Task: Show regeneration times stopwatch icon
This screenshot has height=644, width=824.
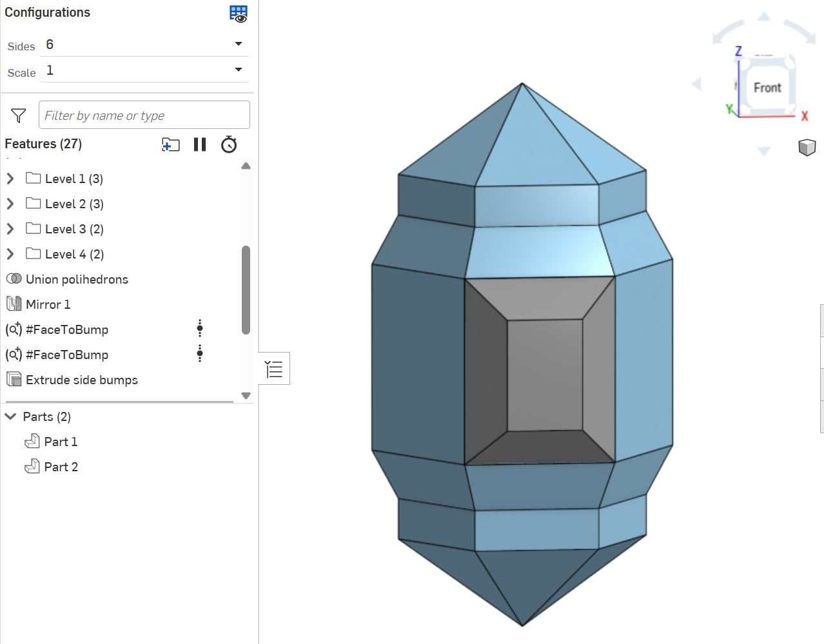Action: [x=229, y=144]
